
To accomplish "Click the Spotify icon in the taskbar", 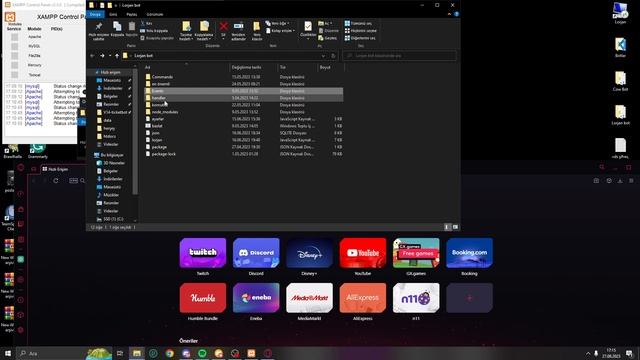I will (202, 353).
